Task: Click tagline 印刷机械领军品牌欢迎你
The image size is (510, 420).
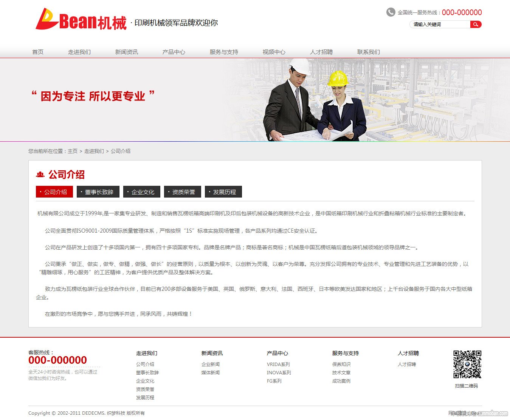Action: coord(176,23)
